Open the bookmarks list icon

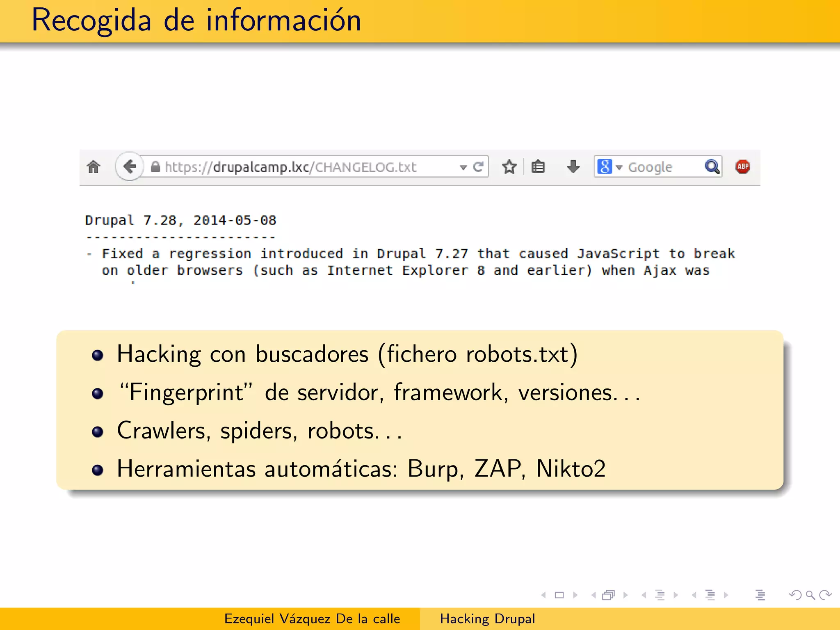click(538, 167)
